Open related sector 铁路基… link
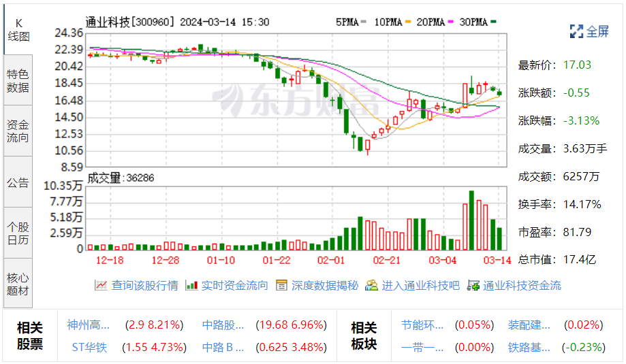Viewport: 626px width, 364px height. pyautogui.click(x=529, y=347)
